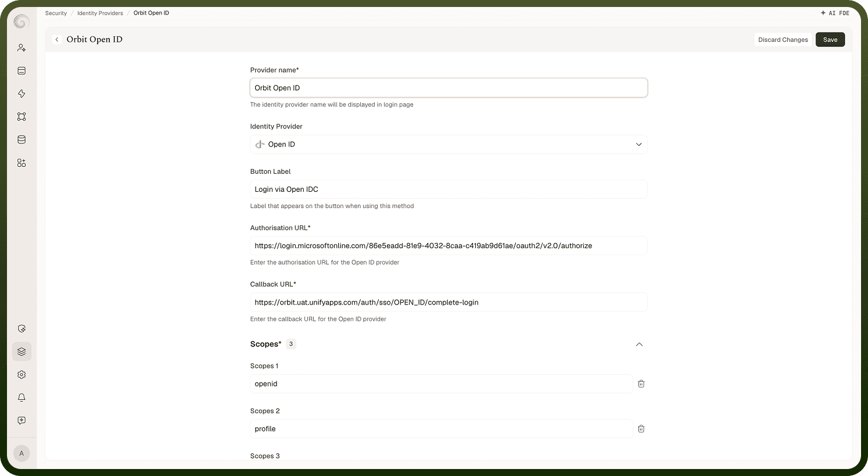868x476 pixels.
Task: Click the user avatar 'A' at the sidebar bottom
Action: pyautogui.click(x=21, y=453)
